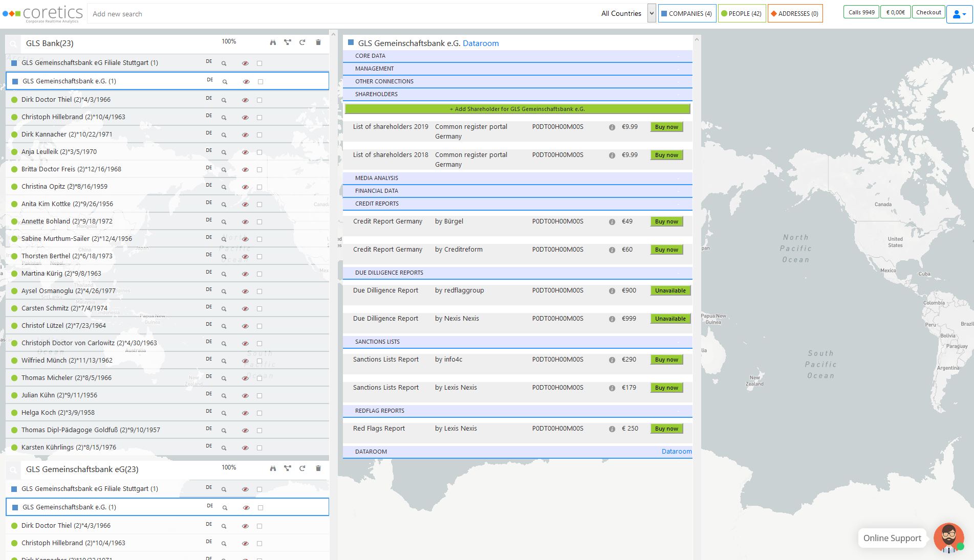Click the Add new search field

[x=343, y=14]
